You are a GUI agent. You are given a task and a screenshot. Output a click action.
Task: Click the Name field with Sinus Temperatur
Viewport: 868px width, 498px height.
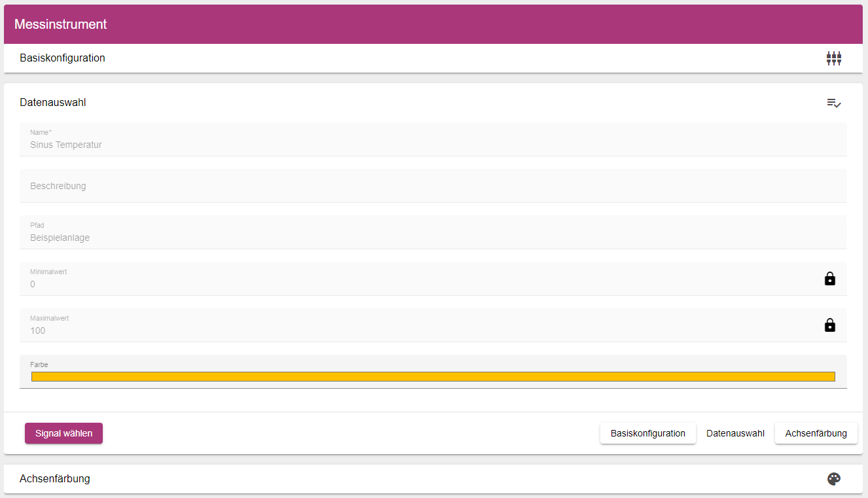pos(419,145)
